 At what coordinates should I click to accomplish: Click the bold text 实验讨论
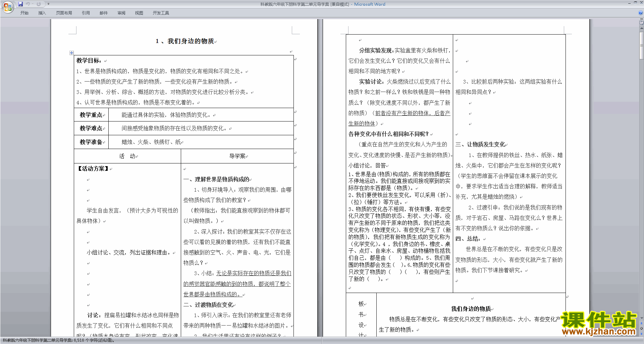click(371, 82)
